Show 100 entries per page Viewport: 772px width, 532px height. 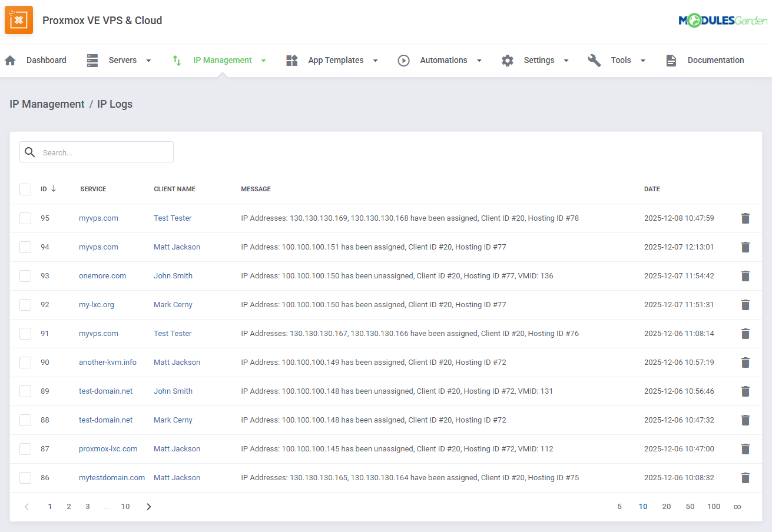tap(714, 507)
